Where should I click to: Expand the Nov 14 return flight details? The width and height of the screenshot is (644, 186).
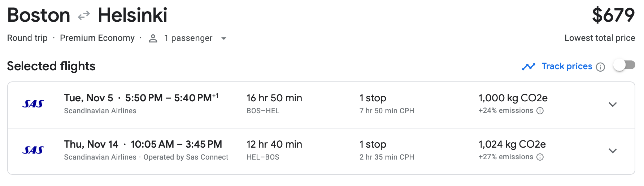(x=613, y=151)
